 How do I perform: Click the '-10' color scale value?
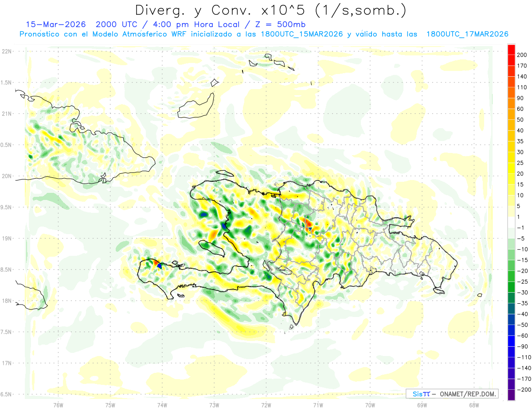point(523,249)
